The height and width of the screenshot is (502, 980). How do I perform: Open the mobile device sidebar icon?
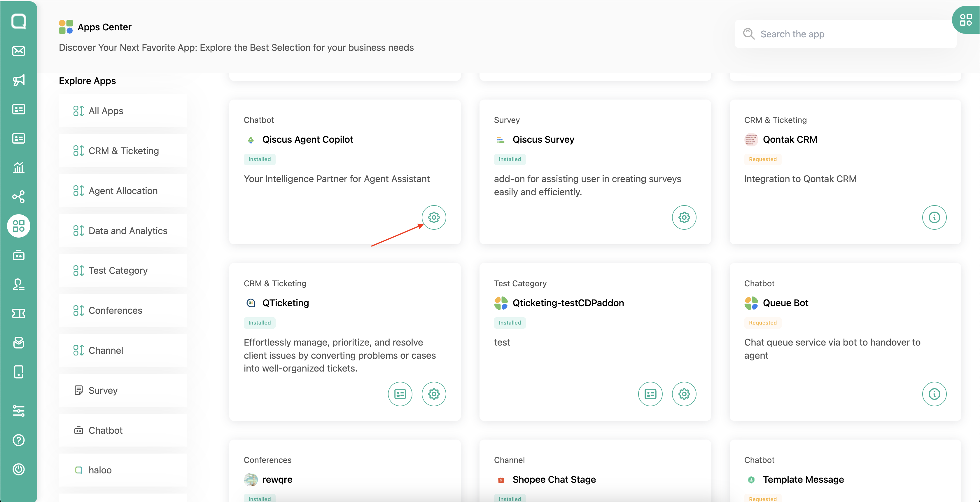coord(19,372)
